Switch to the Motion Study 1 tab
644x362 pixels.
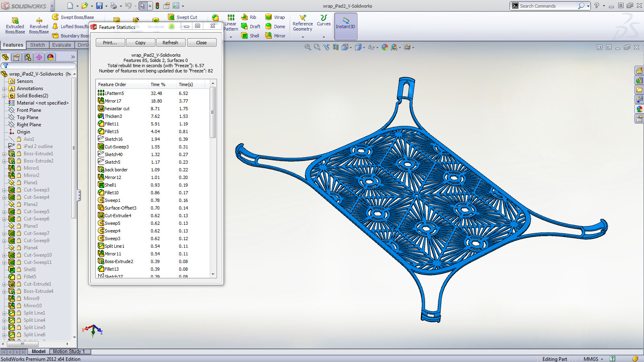pos(69,352)
